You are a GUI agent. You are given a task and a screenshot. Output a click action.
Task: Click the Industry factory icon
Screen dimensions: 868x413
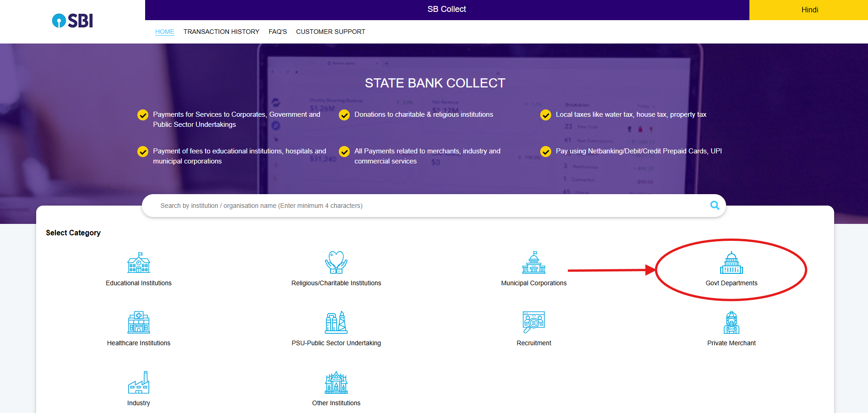coord(139,382)
